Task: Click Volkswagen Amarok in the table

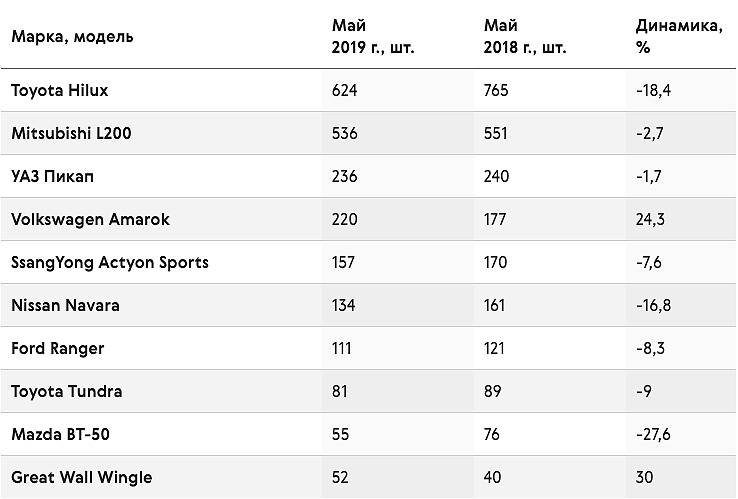Action: tap(90, 219)
